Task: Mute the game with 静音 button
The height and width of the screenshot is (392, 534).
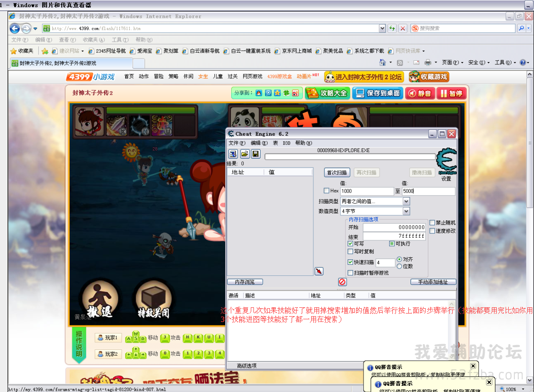Action: [419, 93]
